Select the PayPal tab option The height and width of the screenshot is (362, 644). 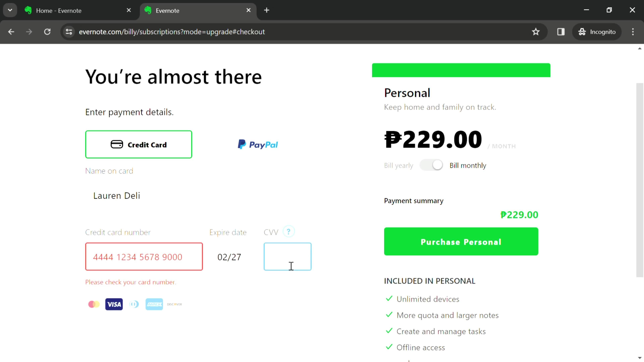tap(258, 144)
